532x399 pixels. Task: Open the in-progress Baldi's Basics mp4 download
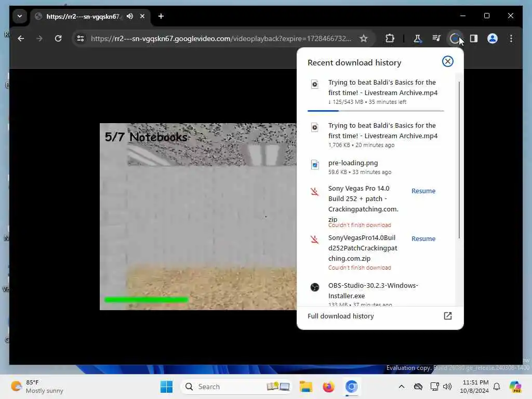(376, 92)
